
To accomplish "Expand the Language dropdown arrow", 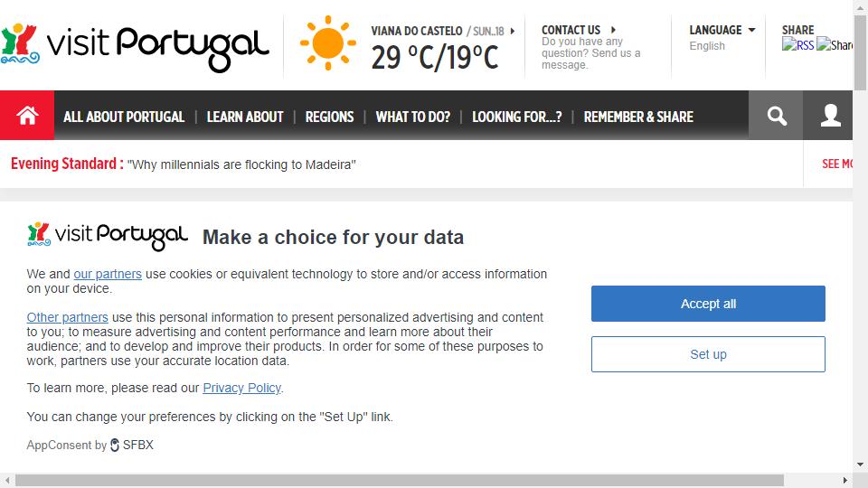I will [x=751, y=30].
